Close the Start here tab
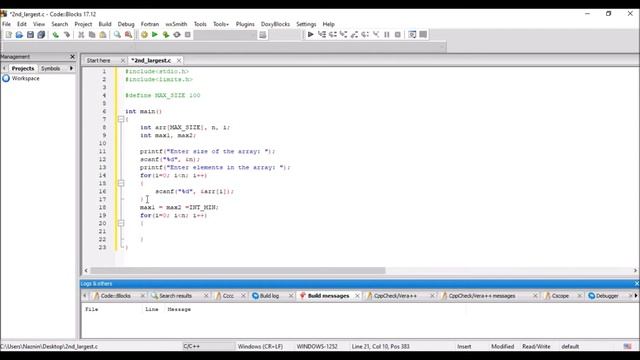 coord(122,60)
